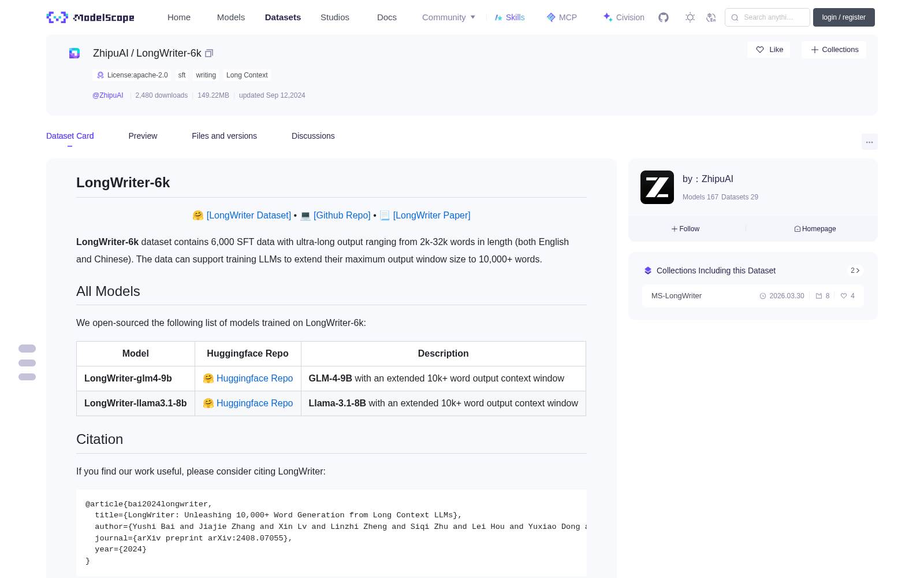This screenshot has height=578, width=924.
Task: Click the three-dots more options button
Action: [869, 142]
